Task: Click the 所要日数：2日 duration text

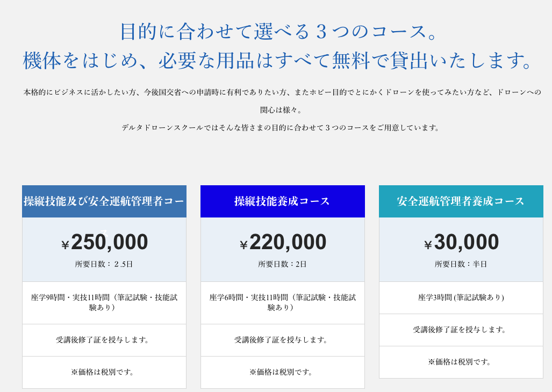Action: click(282, 264)
